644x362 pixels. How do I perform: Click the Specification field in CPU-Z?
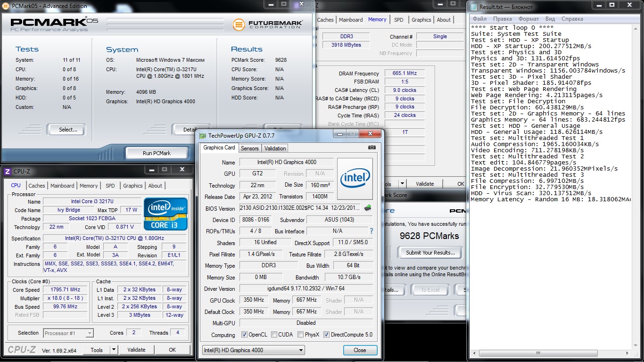tap(116, 239)
